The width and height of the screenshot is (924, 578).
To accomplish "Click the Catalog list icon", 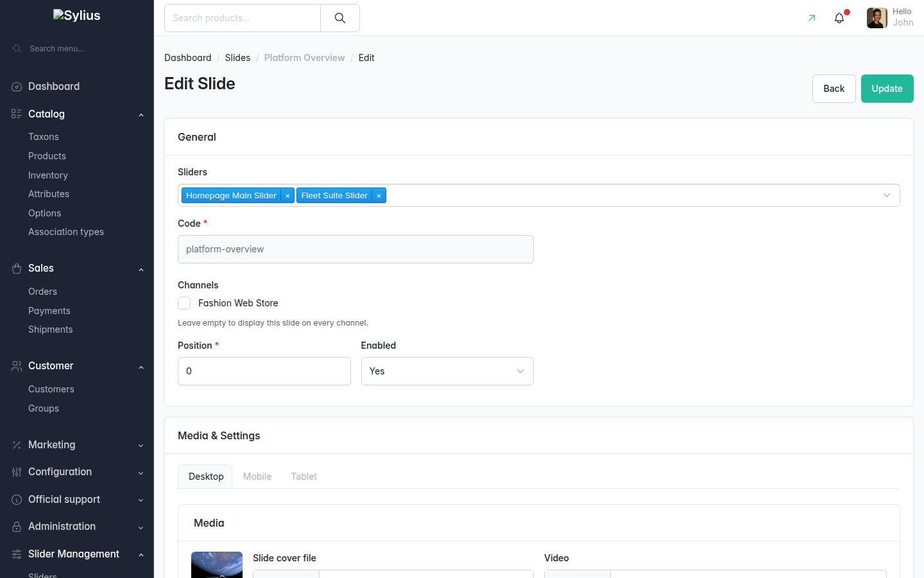I will (x=17, y=114).
